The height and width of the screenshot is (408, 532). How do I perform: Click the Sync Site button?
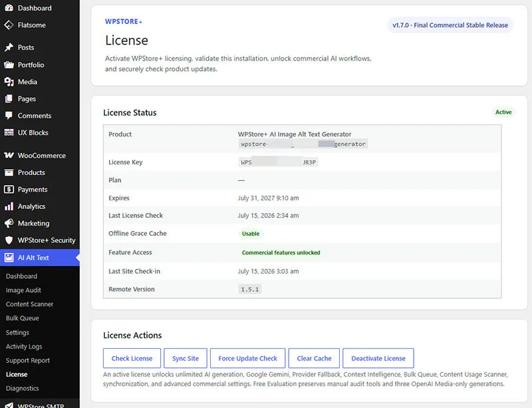[186, 358]
